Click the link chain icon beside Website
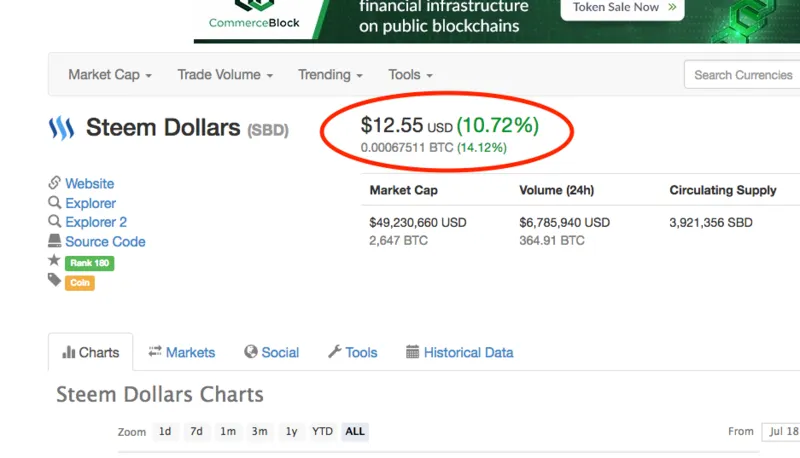Image resolution: width=800 pixels, height=458 pixels. click(x=55, y=183)
